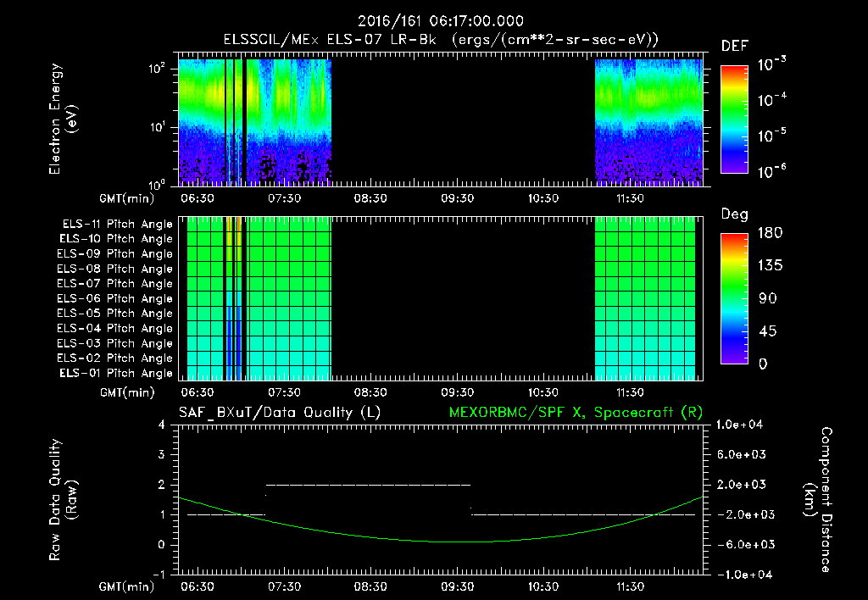Click the Deg pitch angle color bar

pyautogui.click(x=734, y=298)
